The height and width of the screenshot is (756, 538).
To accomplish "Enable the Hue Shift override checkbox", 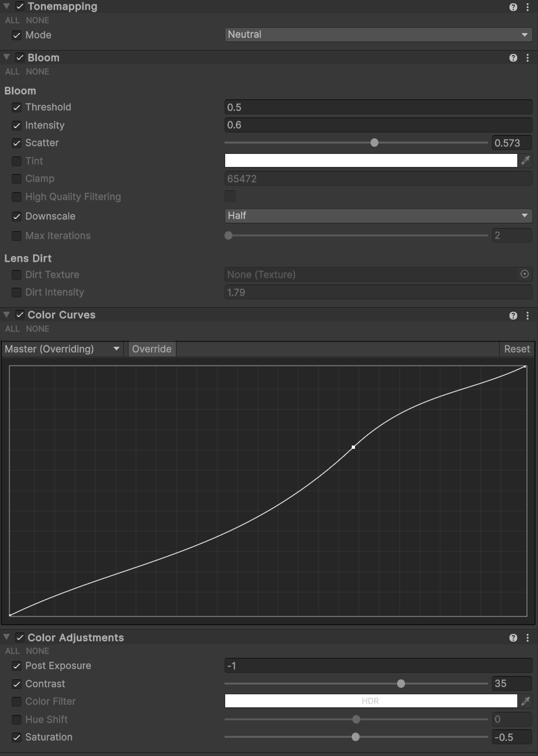I will click(x=16, y=720).
